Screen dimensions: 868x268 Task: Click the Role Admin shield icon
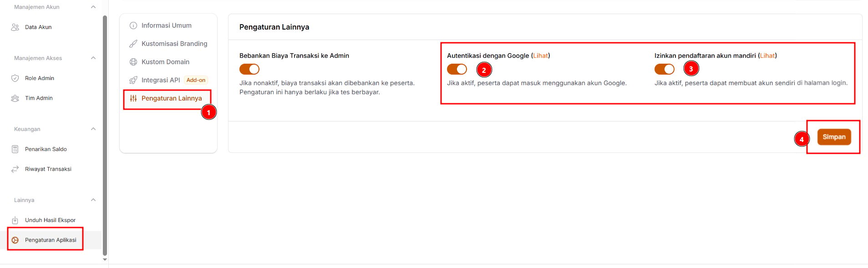15,78
